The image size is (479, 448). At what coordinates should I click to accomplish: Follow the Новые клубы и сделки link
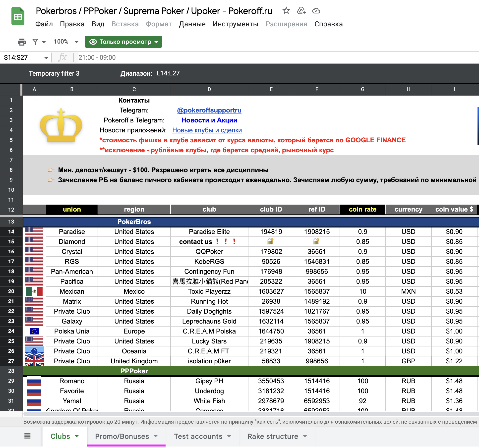pyautogui.click(x=207, y=130)
